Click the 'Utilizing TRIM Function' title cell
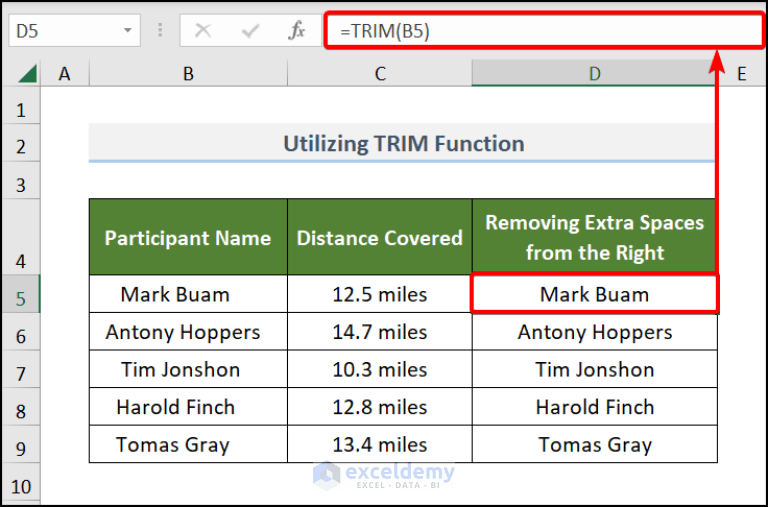 point(403,143)
